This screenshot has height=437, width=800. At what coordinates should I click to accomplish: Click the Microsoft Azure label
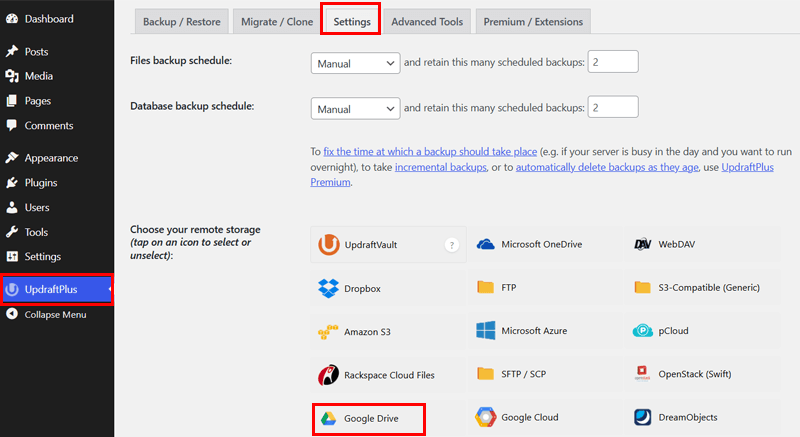pyautogui.click(x=534, y=330)
